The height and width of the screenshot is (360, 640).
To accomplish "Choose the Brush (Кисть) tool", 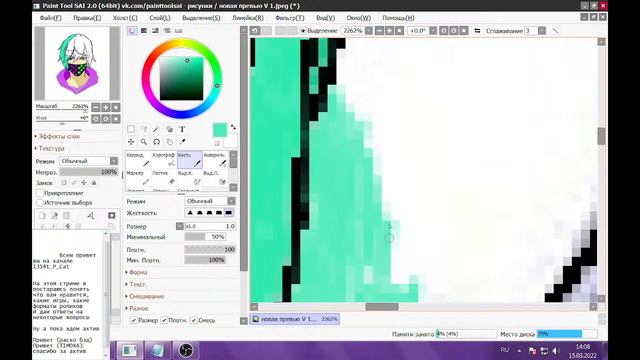I will pyautogui.click(x=189, y=160).
